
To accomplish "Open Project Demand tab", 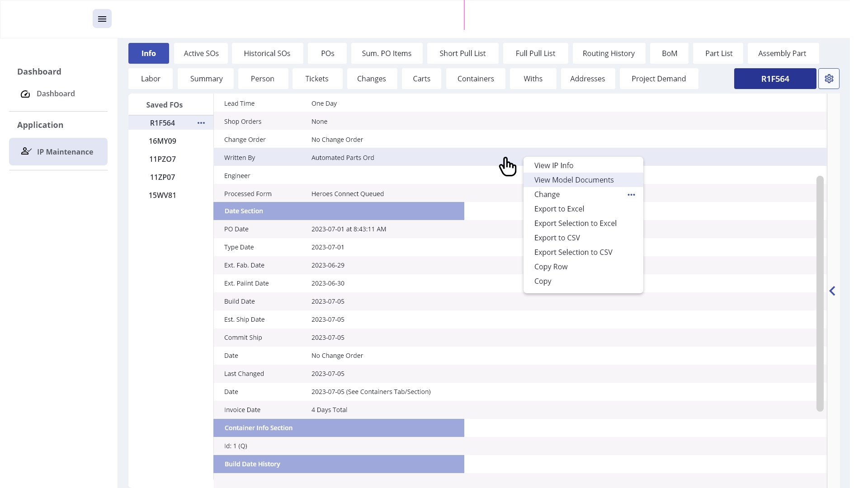I will tap(658, 79).
